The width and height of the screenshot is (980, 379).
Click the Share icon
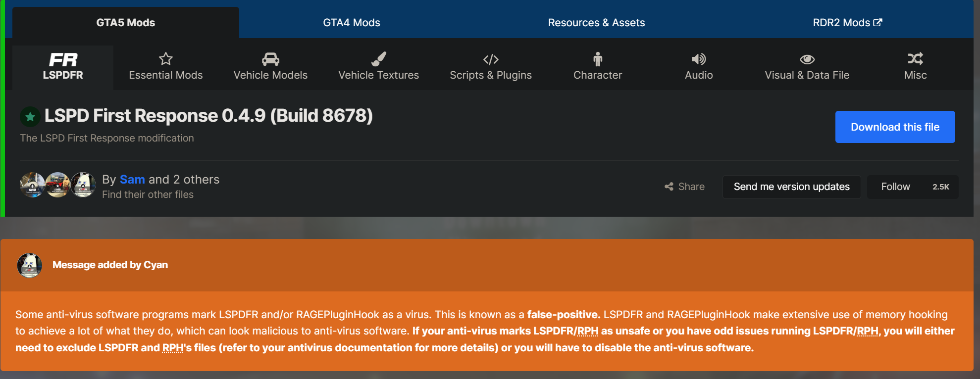coord(669,187)
